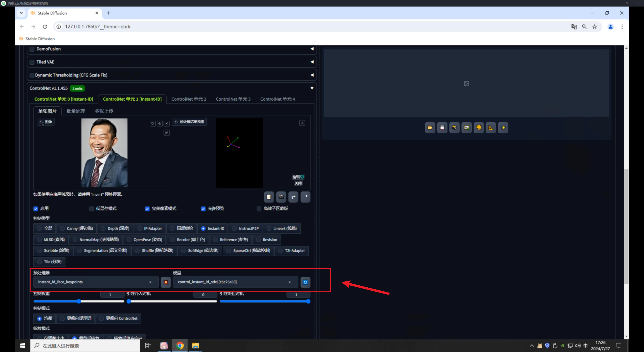Click the zip package icon under the gallery

pos(454,128)
